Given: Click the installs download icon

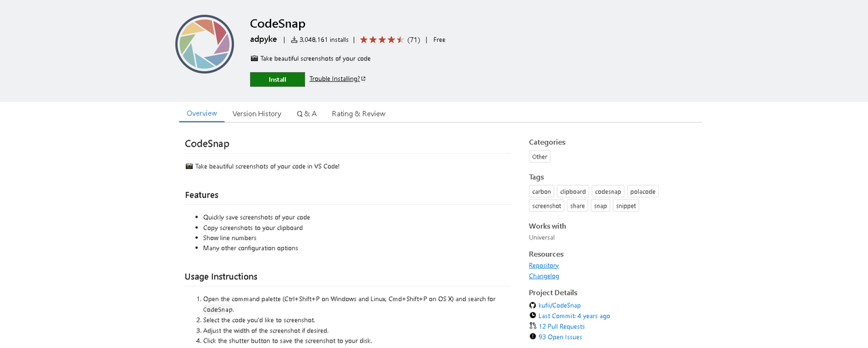Looking at the screenshot, I should pyautogui.click(x=294, y=40).
